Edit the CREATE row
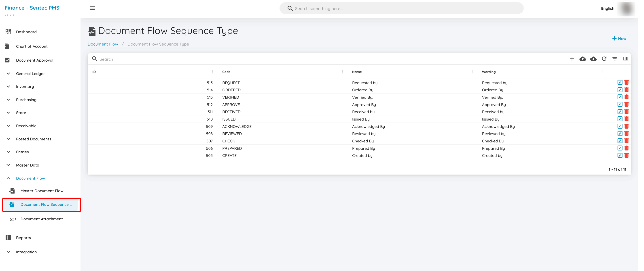Screen dimensions: 644x271 point(620,155)
